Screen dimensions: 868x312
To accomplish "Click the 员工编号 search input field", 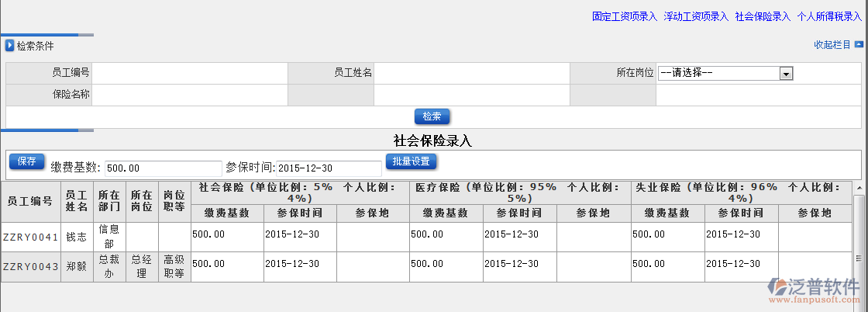I will (190, 73).
